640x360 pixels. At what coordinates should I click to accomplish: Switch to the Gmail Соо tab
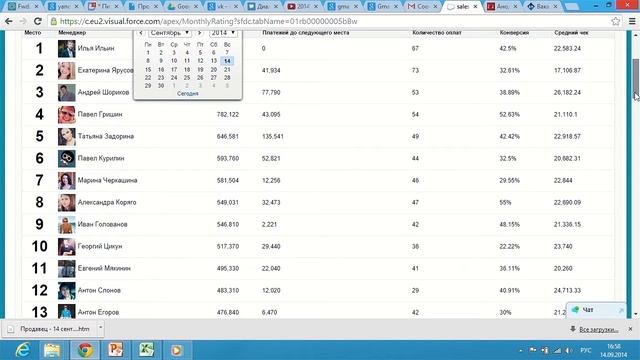[x=422, y=7]
